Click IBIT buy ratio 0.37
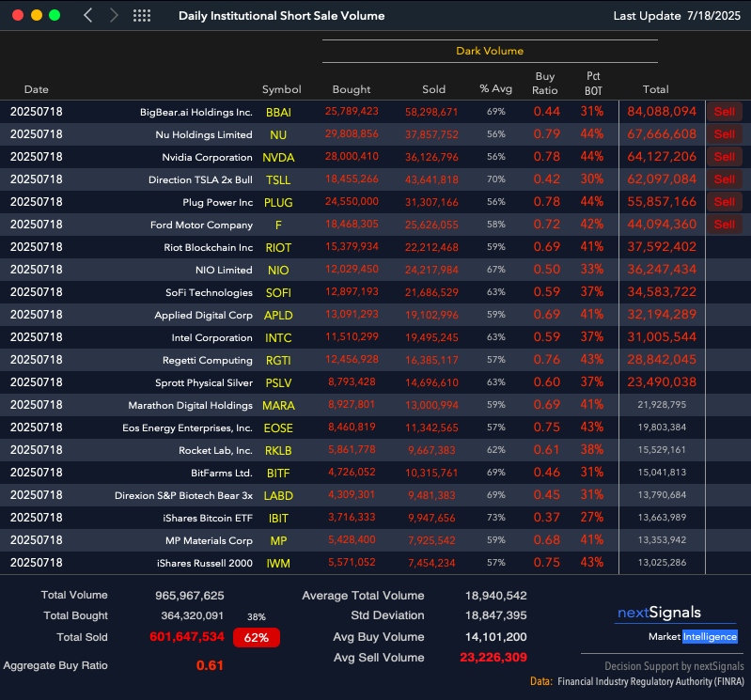 (x=546, y=517)
